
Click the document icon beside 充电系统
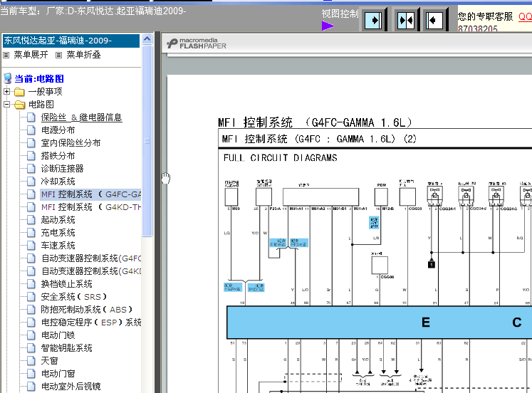(x=31, y=233)
